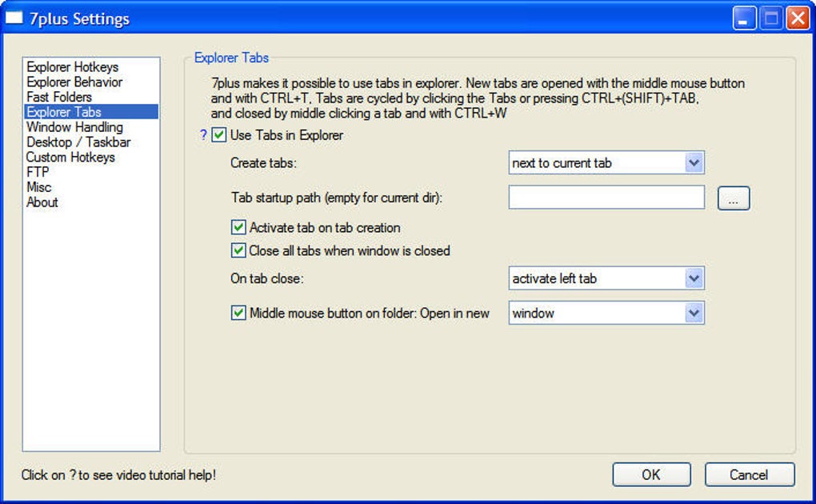Screen dimensions: 816x504
Task: Select Explorer Hotkeys in the category list
Action: (91, 67)
